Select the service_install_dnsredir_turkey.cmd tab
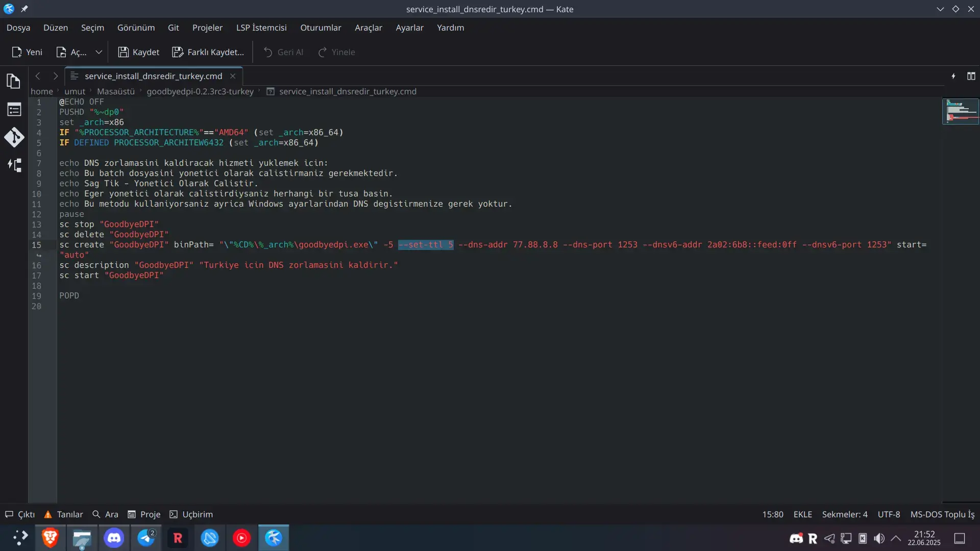The height and width of the screenshot is (551, 980). click(153, 76)
